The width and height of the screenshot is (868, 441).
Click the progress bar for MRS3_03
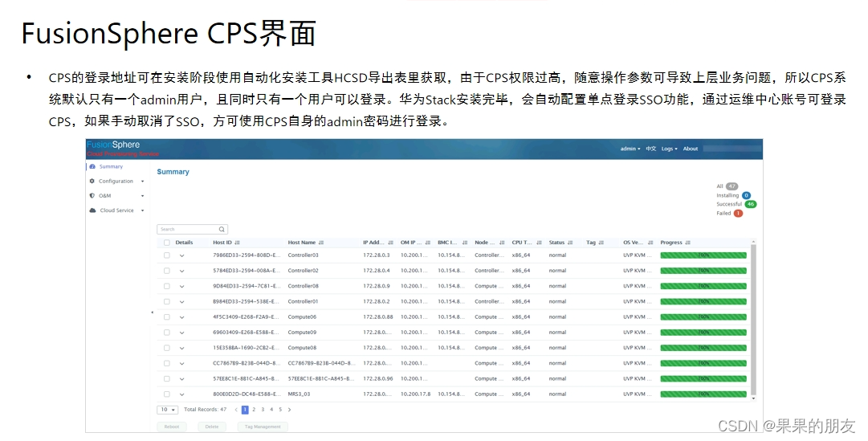703,394
